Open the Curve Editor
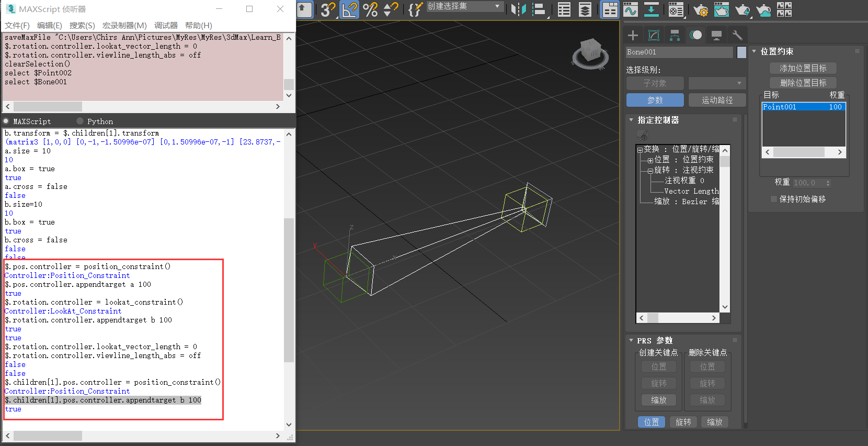 (631, 9)
